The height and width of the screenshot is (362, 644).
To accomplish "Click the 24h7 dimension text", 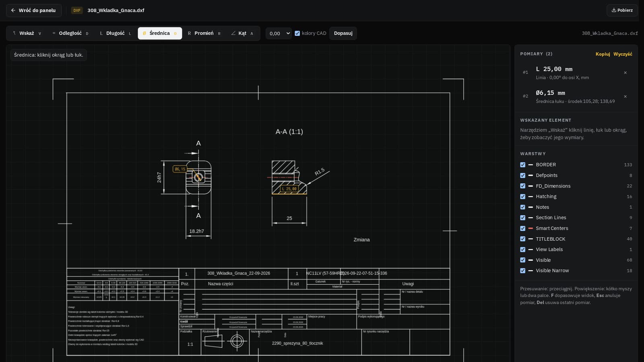I will tap(159, 177).
